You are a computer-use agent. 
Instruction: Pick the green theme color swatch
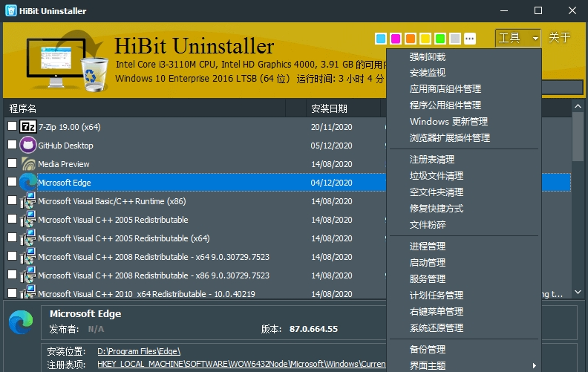click(x=440, y=39)
